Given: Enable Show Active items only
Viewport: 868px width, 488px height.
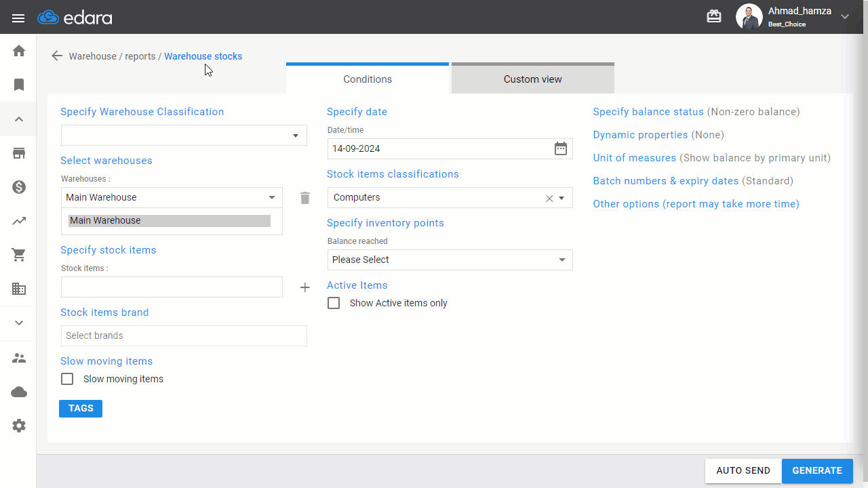Looking at the screenshot, I should [334, 303].
